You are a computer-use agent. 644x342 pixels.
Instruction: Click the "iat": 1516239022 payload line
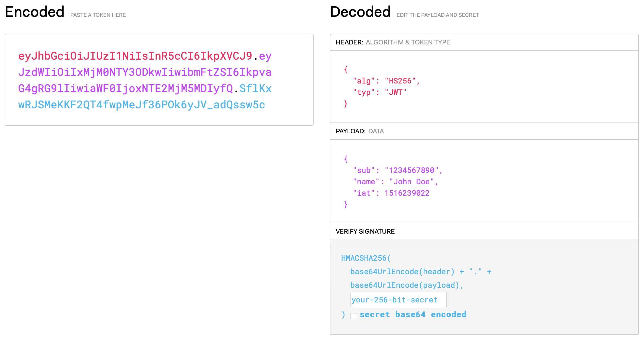[x=391, y=193]
